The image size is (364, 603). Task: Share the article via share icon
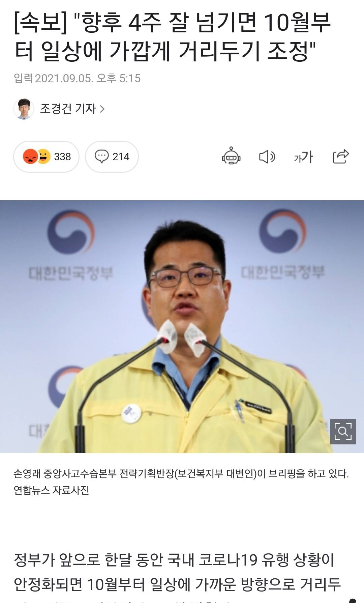click(x=341, y=156)
